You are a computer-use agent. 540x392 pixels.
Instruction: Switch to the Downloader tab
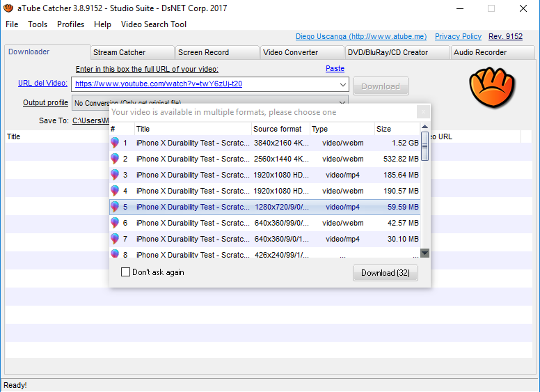(47, 52)
